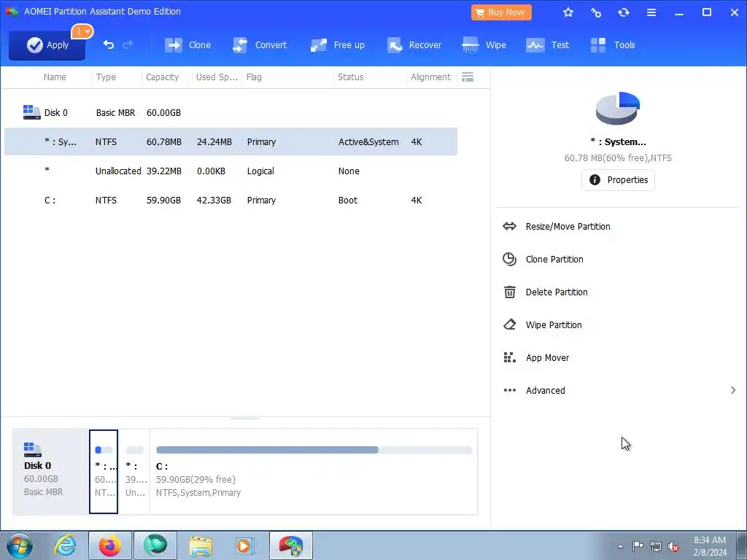This screenshot has width=747, height=560.
Task: Click the Clone Partition option
Action: click(554, 260)
